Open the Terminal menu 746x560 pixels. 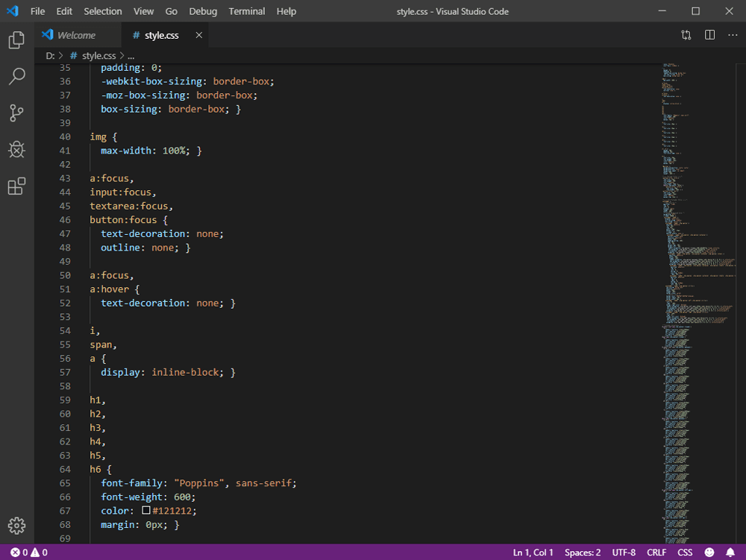(x=246, y=11)
